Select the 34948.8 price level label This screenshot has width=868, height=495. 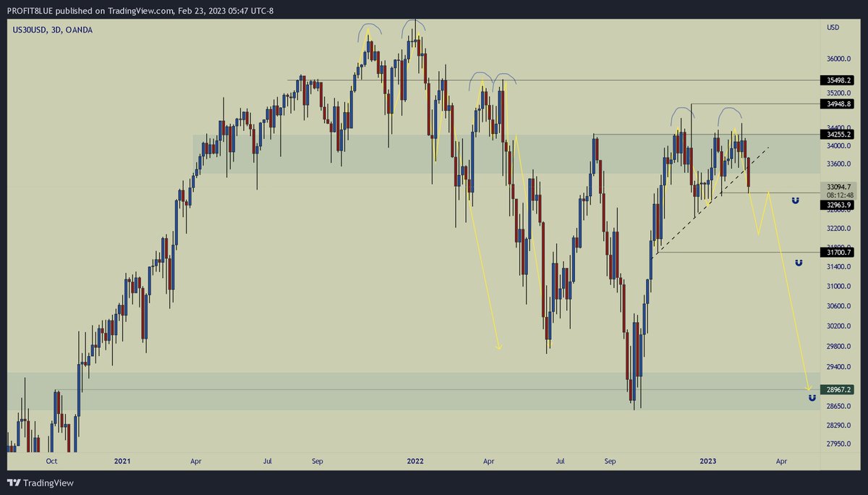coord(836,103)
